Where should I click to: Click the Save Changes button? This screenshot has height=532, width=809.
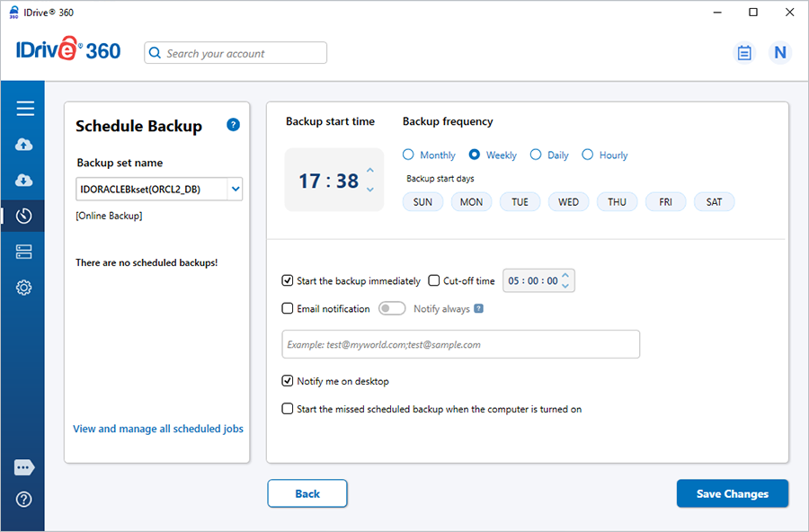(732, 493)
